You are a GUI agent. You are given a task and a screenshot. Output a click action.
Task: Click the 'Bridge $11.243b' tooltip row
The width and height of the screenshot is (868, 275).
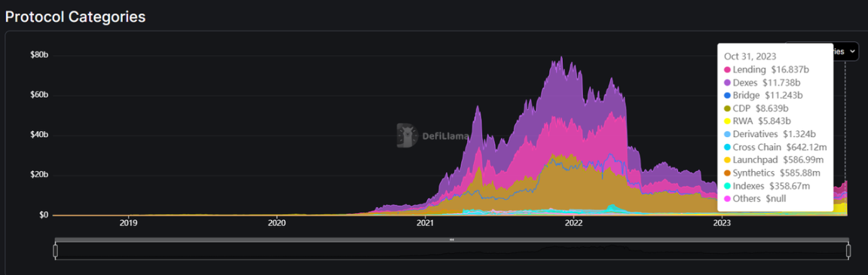click(763, 95)
